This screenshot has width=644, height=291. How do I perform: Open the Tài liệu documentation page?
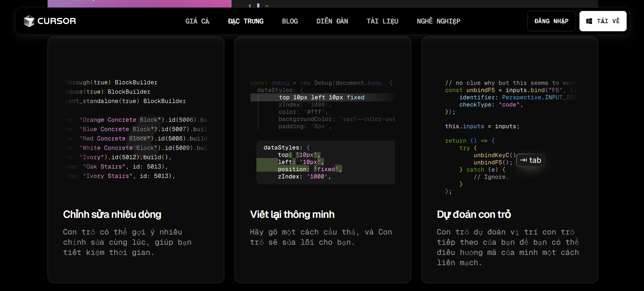383,21
